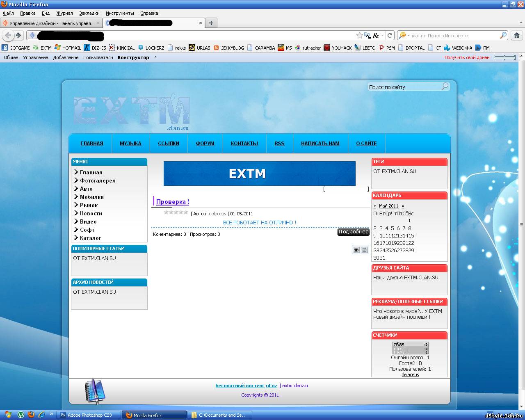This screenshot has width=525, height=420.
Task: Click the site search magnifier icon
Action: [445, 86]
